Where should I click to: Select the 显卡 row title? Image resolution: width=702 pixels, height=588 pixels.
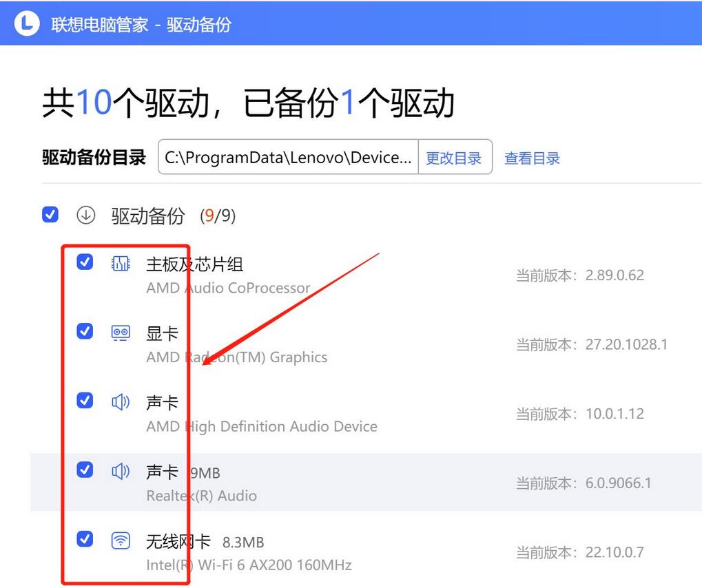(162, 334)
